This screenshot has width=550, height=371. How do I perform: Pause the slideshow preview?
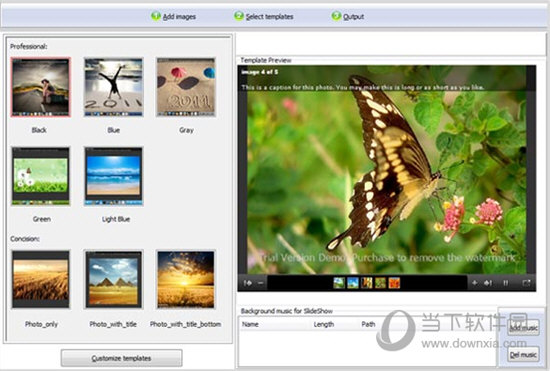[x=505, y=283]
